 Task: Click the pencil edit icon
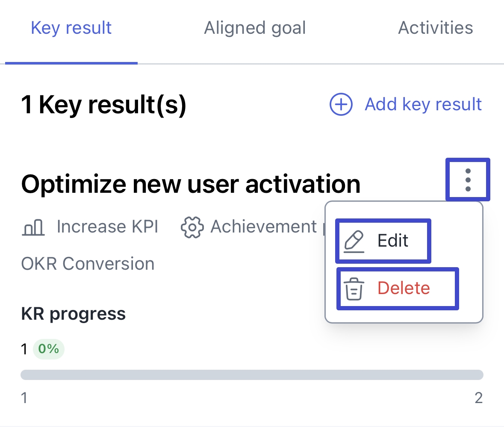click(354, 241)
